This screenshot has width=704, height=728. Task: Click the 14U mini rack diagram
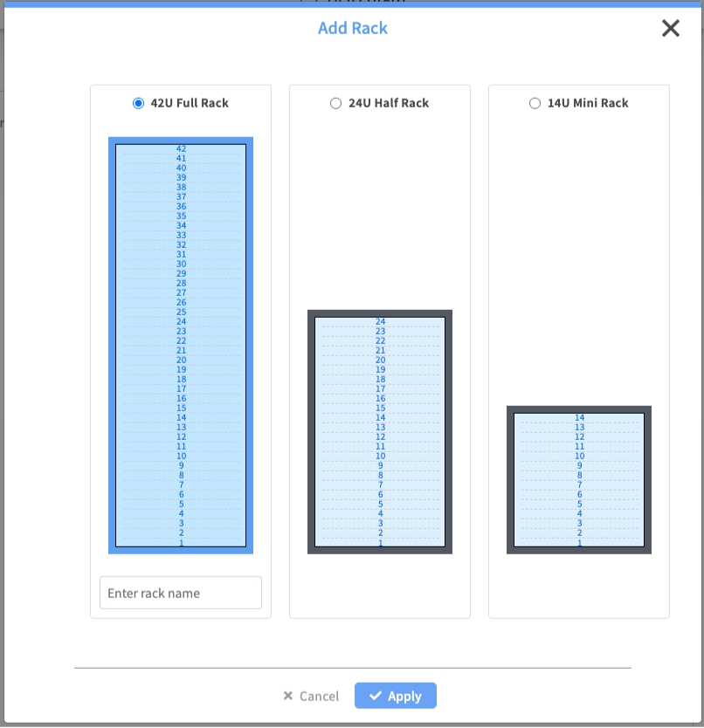579,479
